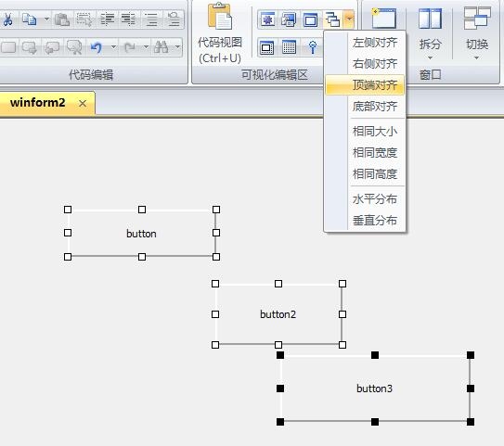
Task: Click the window with dotted border icon
Action: (266, 47)
